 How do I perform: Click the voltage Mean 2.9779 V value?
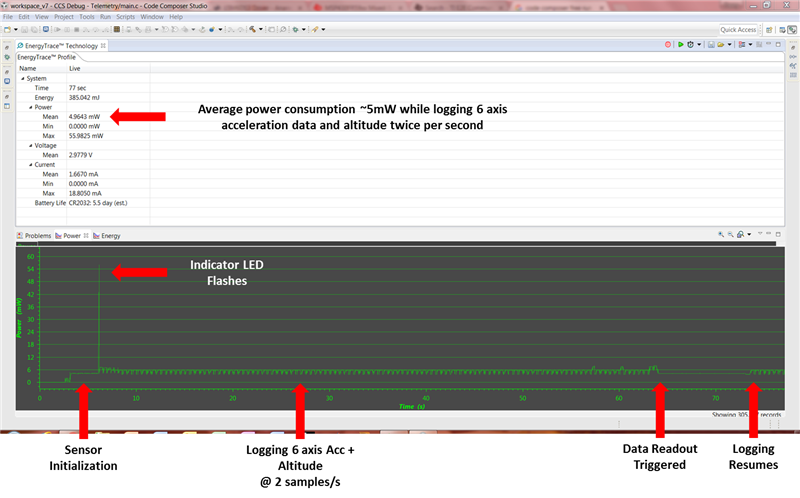coord(81,155)
